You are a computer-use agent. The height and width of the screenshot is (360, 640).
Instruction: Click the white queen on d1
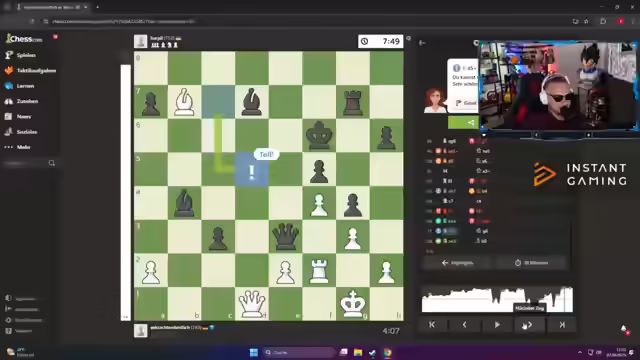(x=252, y=304)
